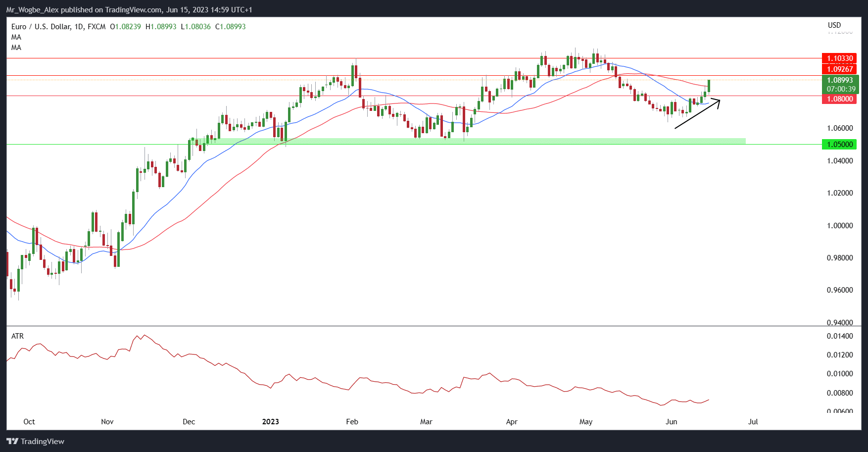Click the 1.02000 price axis value
The width and height of the screenshot is (868, 452).
tap(840, 193)
